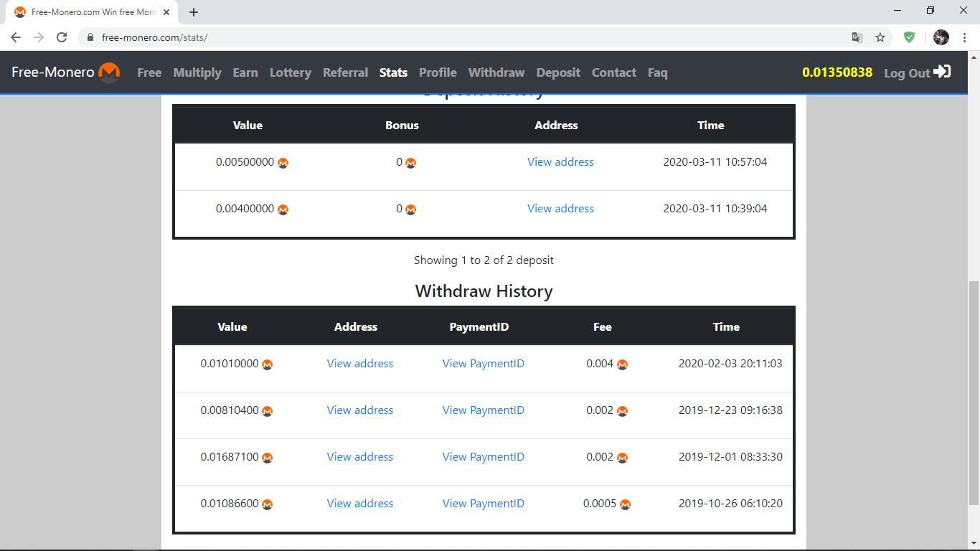Open the Earn section

click(245, 72)
